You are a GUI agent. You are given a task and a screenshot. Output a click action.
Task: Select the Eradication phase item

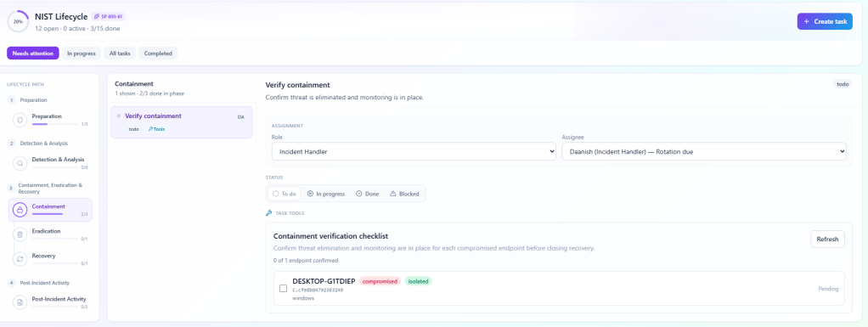(50, 234)
